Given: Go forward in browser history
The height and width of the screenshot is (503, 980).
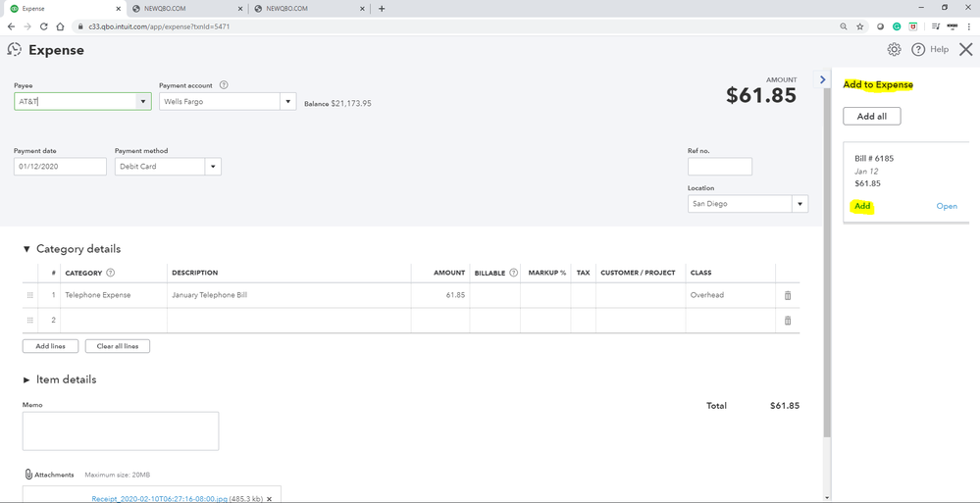Looking at the screenshot, I should tap(26, 26).
